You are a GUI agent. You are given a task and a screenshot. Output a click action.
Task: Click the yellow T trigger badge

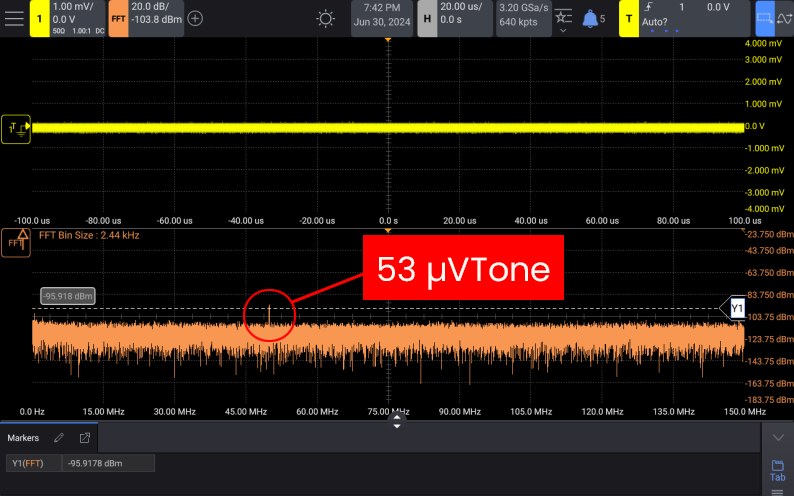629,18
